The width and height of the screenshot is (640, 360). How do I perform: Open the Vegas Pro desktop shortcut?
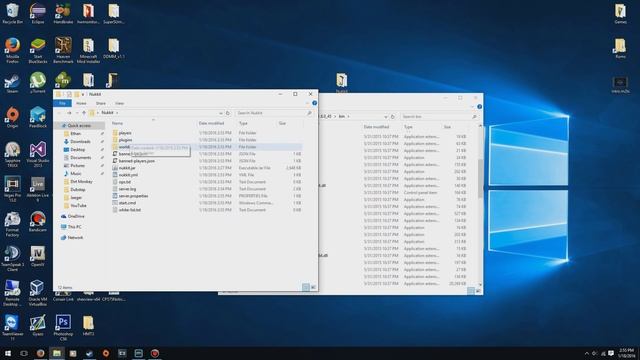click(x=12, y=189)
